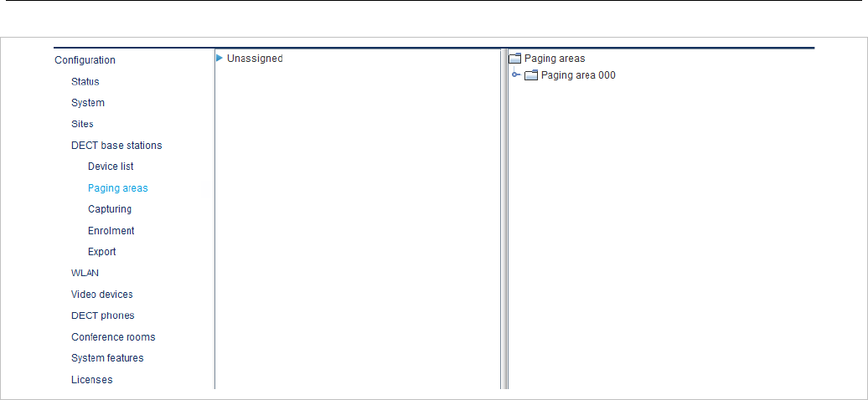The image size is (868, 400).
Task: Go to the WLAN menu item
Action: pos(85,273)
